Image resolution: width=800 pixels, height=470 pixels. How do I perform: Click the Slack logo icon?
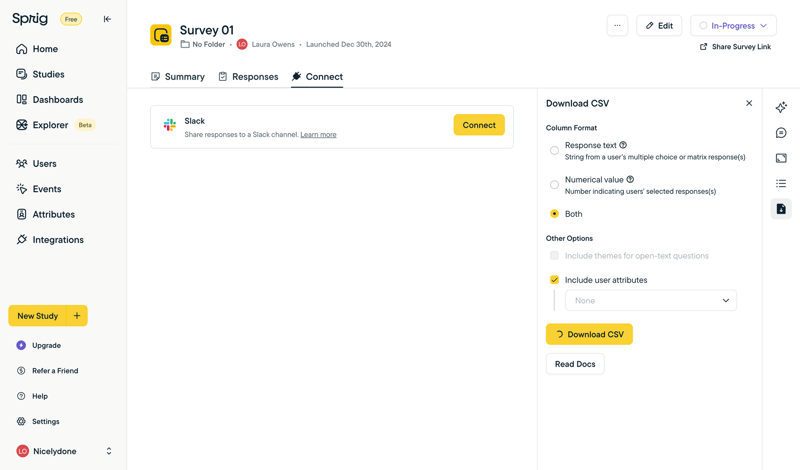pos(170,125)
